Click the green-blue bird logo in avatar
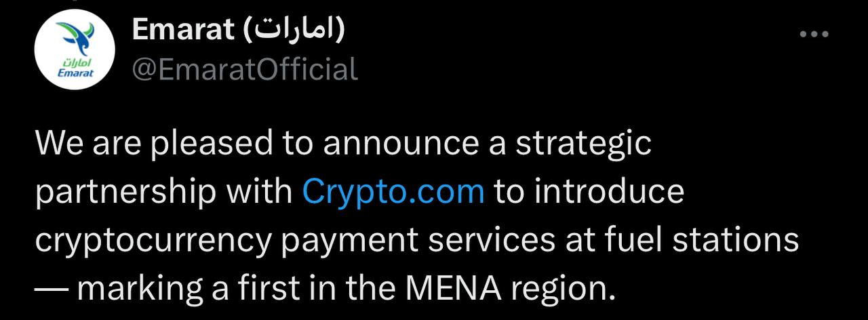 tap(75, 38)
